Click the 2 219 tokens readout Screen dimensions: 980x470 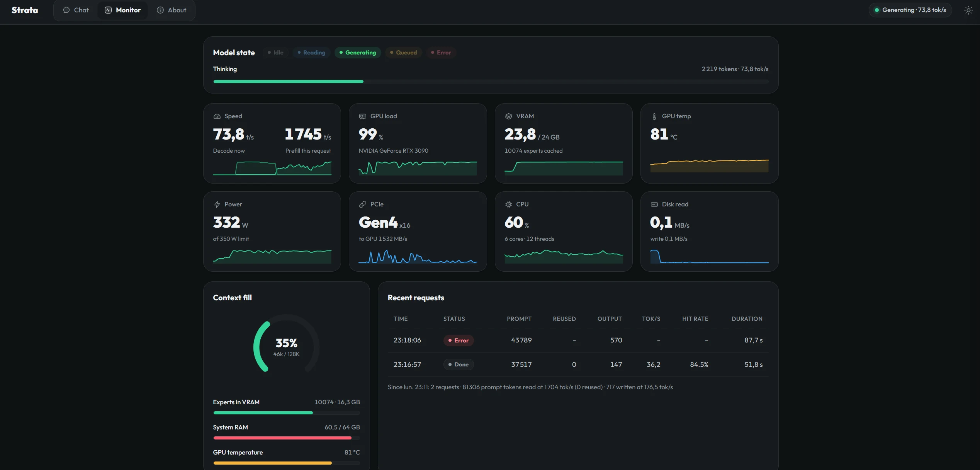pyautogui.click(x=719, y=69)
